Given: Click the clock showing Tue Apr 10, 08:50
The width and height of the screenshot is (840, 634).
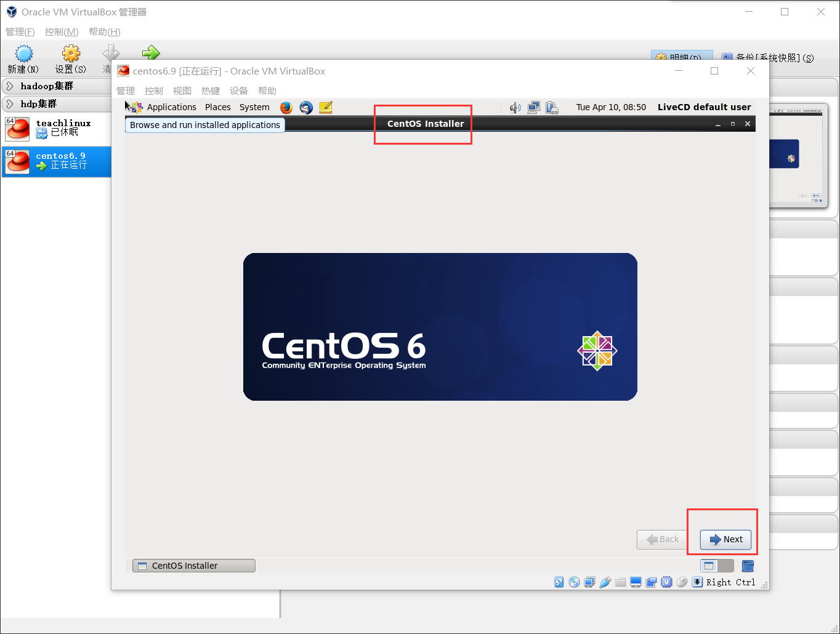Looking at the screenshot, I should (611, 107).
